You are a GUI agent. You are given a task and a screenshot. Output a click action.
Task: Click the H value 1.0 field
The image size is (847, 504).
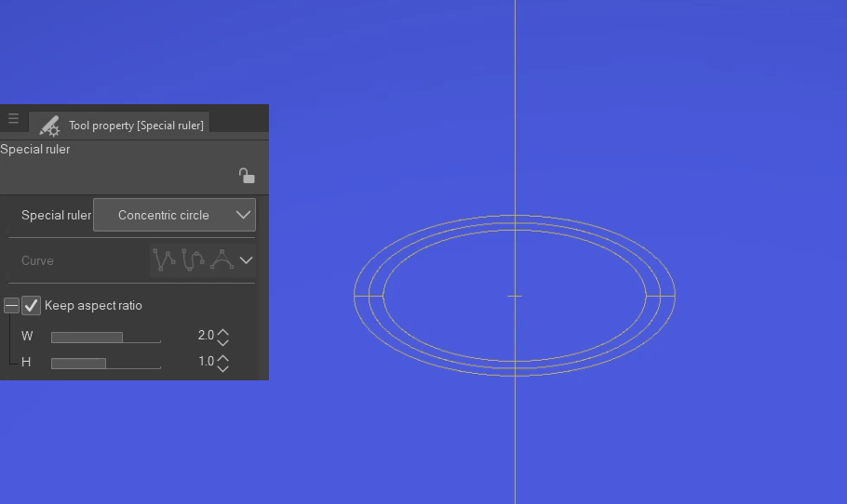tap(206, 361)
